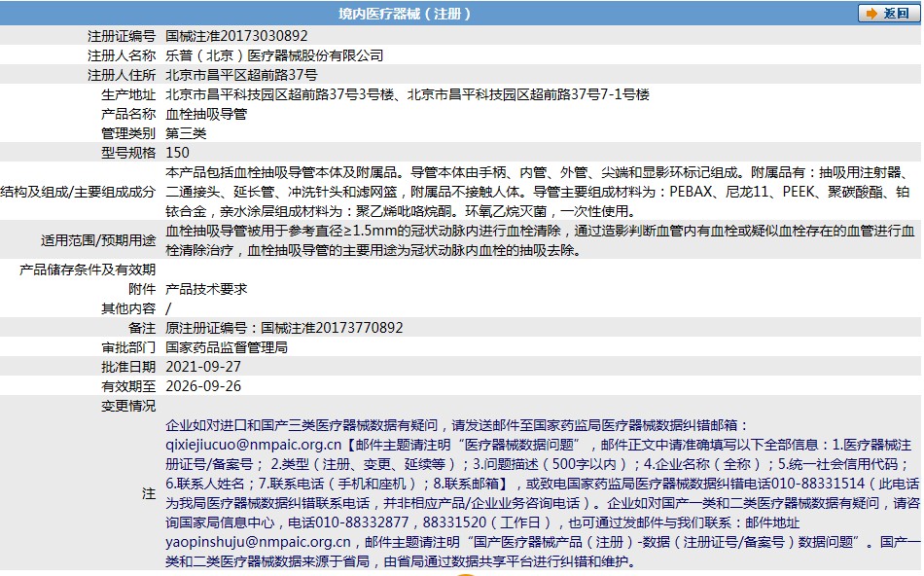The image size is (924, 576).
Task: Click the 返回 back button
Action: click(889, 13)
